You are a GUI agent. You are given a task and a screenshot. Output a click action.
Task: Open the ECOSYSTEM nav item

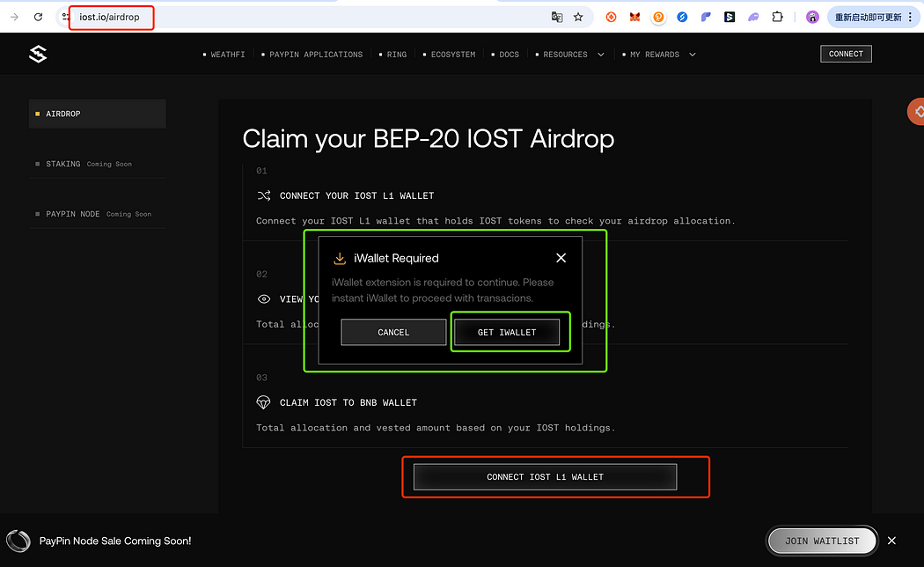tap(449, 55)
